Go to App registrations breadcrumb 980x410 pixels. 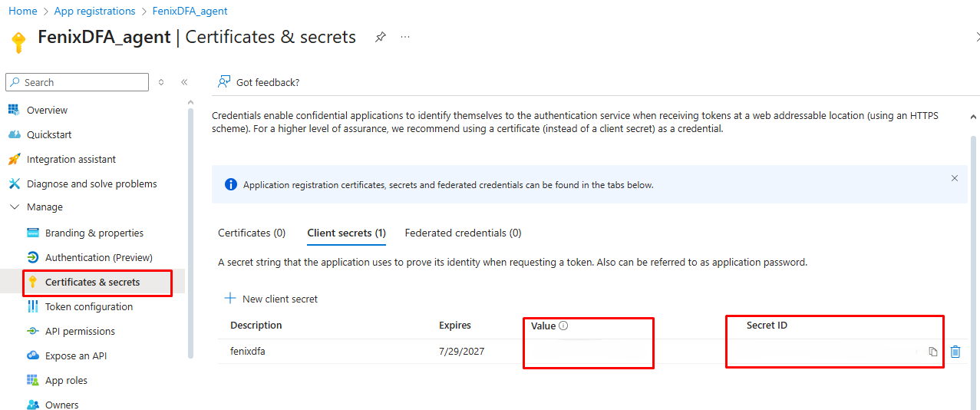(x=95, y=11)
